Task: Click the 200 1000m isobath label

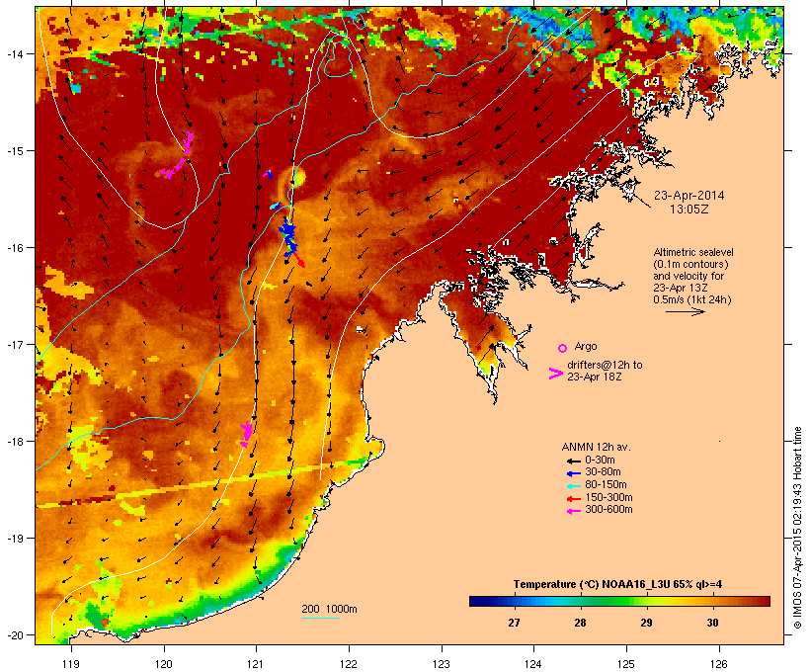Action: [329, 609]
